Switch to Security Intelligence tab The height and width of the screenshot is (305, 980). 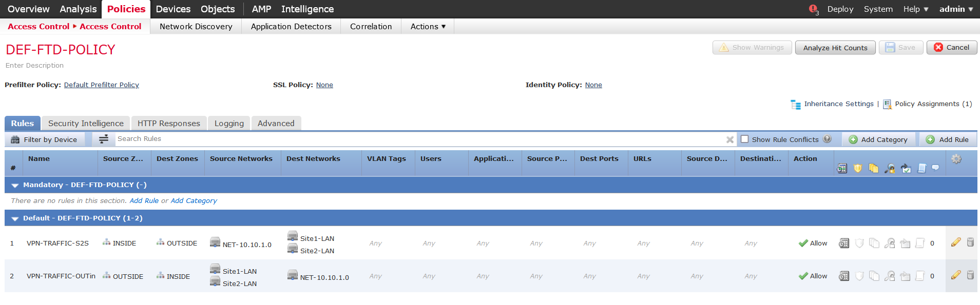[86, 124]
